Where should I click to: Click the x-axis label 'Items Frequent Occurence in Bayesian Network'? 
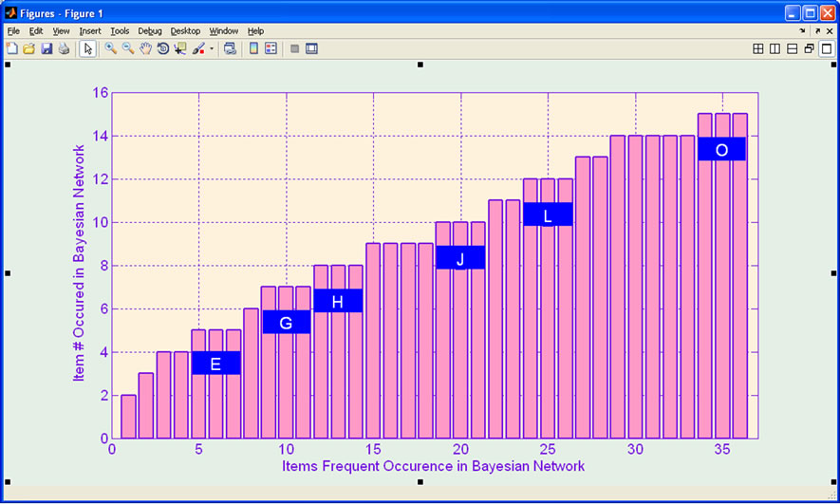pyautogui.click(x=434, y=466)
